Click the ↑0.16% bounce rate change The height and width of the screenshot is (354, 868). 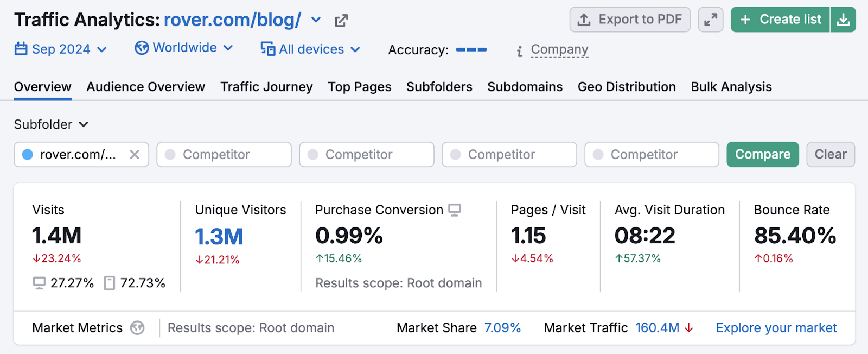pyautogui.click(x=774, y=258)
